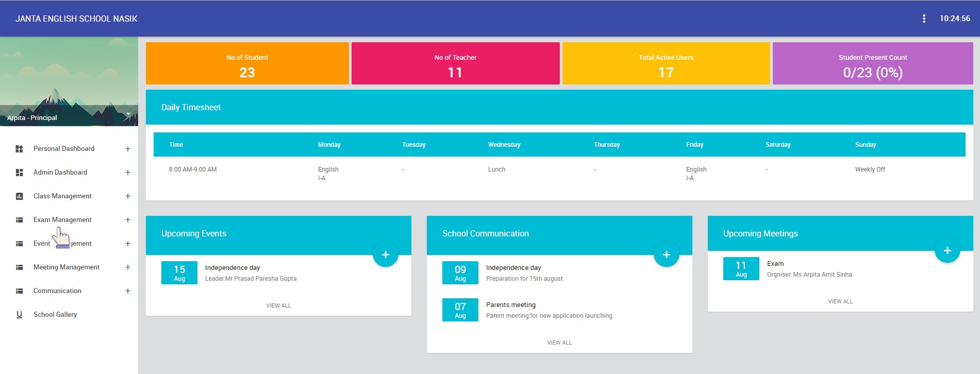The height and width of the screenshot is (374, 980).
Task: Expand the Admin Dashboard menu
Action: 127,173
